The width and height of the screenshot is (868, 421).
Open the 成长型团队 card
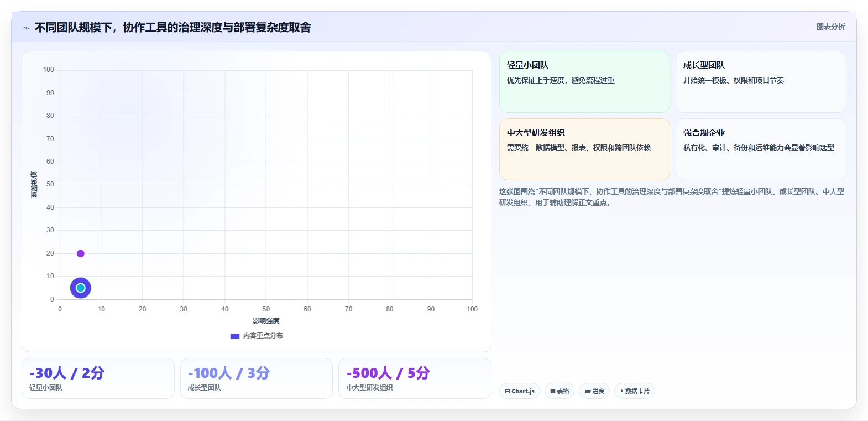click(x=761, y=82)
